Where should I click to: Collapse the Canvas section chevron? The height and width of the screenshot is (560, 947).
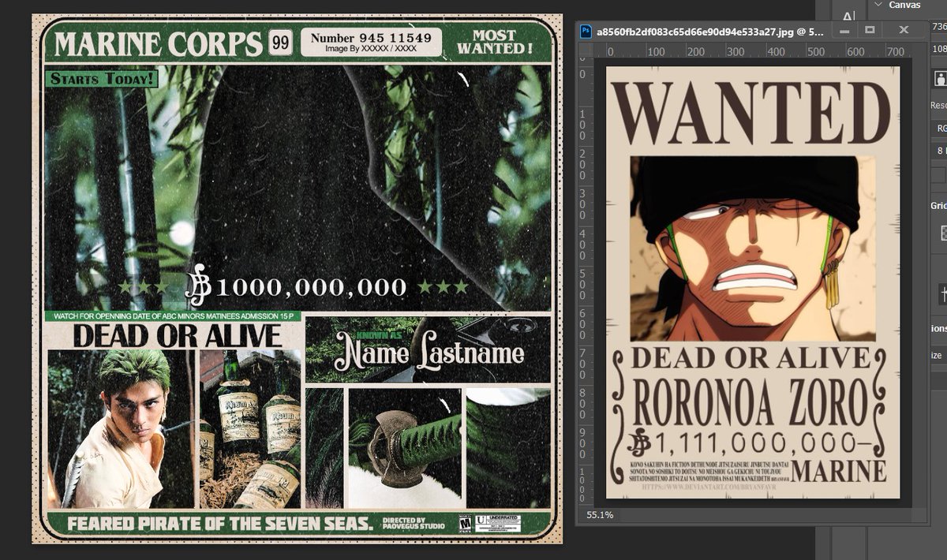(878, 5)
